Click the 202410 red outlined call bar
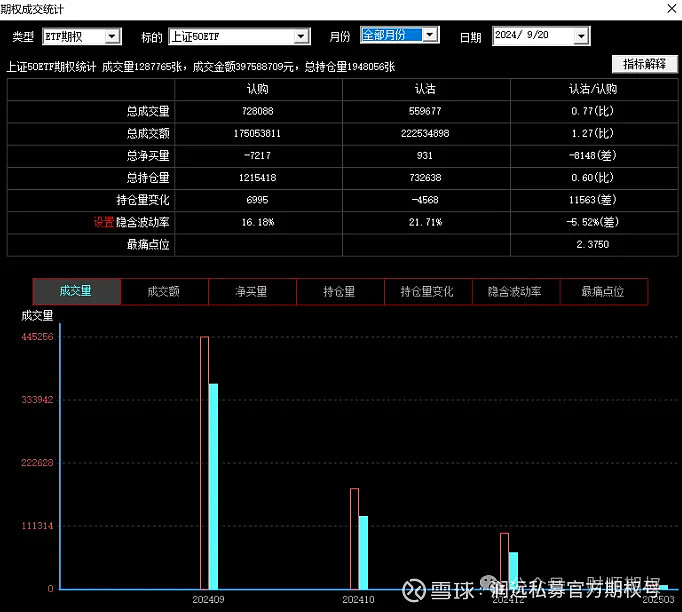This screenshot has width=682, height=612. coord(354,539)
